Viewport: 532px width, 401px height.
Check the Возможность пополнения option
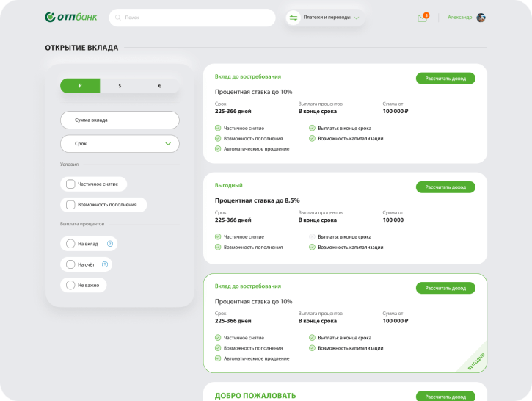point(70,205)
